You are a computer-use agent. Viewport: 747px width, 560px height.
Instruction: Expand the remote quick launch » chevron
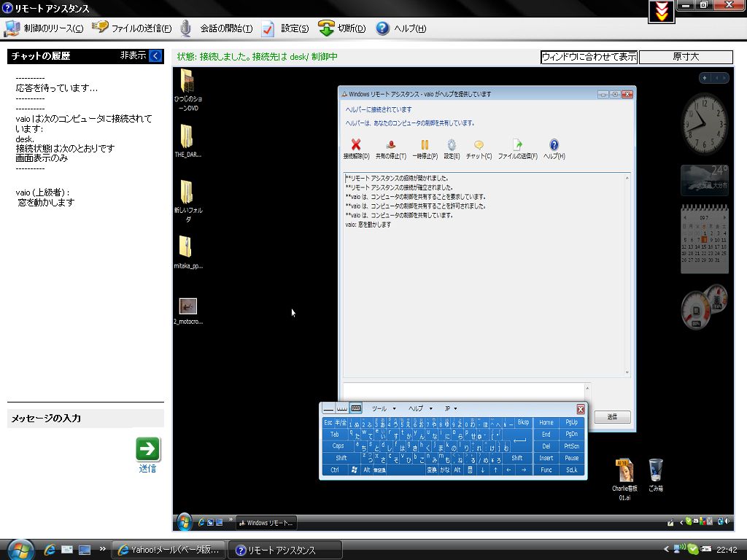[231, 519]
